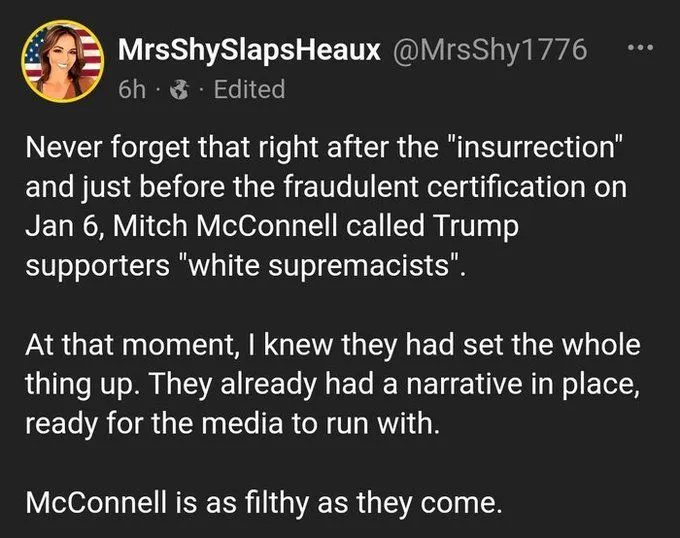
Task: View edit history via the "Edited" label
Action: (x=249, y=89)
